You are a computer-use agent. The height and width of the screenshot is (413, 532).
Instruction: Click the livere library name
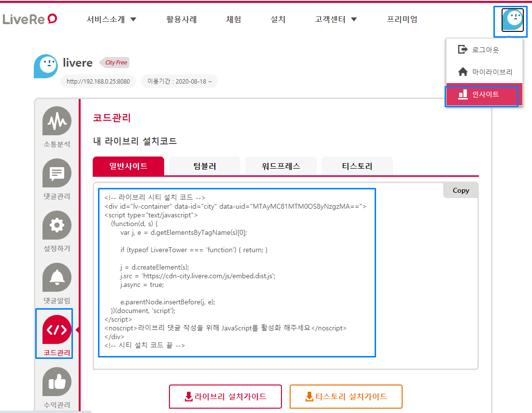[78, 63]
